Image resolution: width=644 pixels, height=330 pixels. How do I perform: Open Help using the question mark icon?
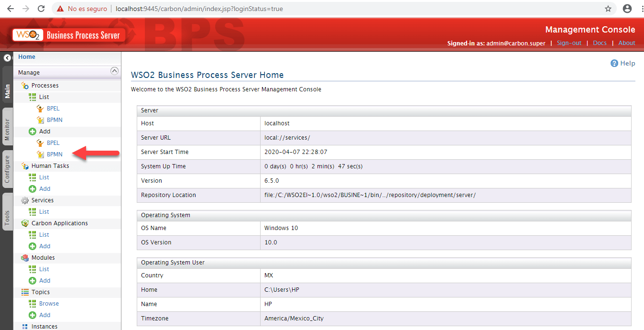(614, 63)
